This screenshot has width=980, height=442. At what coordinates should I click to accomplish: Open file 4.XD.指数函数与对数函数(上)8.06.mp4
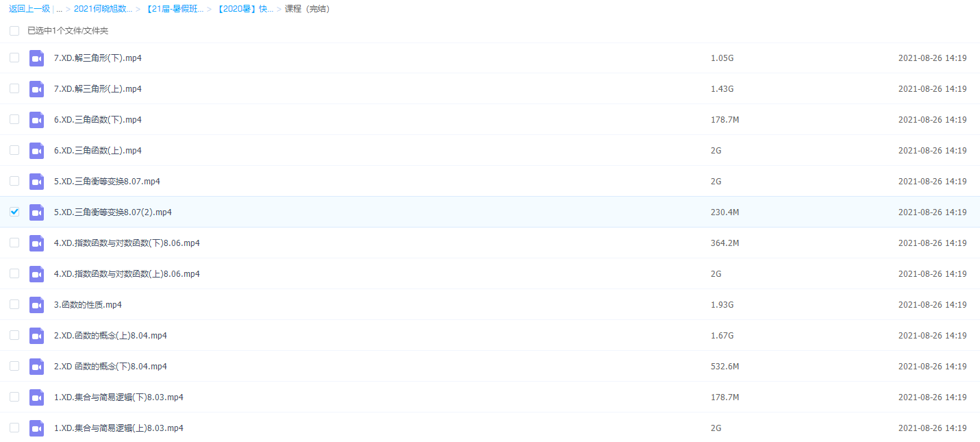pos(127,274)
